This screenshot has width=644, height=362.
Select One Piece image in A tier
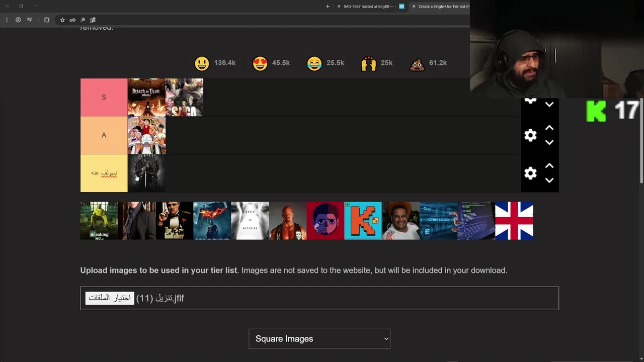[146, 135]
